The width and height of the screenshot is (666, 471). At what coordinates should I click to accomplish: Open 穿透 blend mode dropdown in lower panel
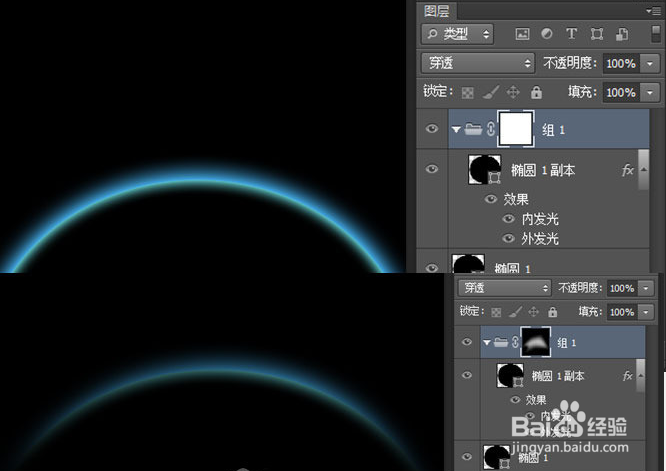tap(504, 288)
